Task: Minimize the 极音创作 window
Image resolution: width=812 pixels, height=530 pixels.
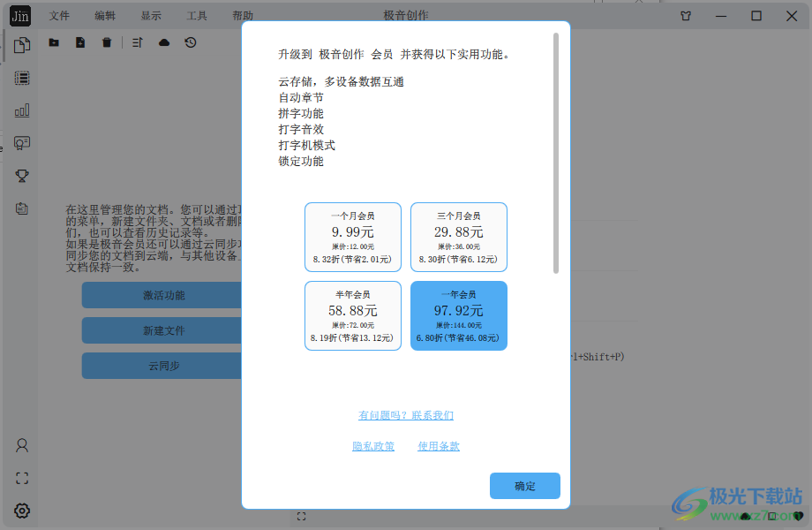Action: pos(721,16)
